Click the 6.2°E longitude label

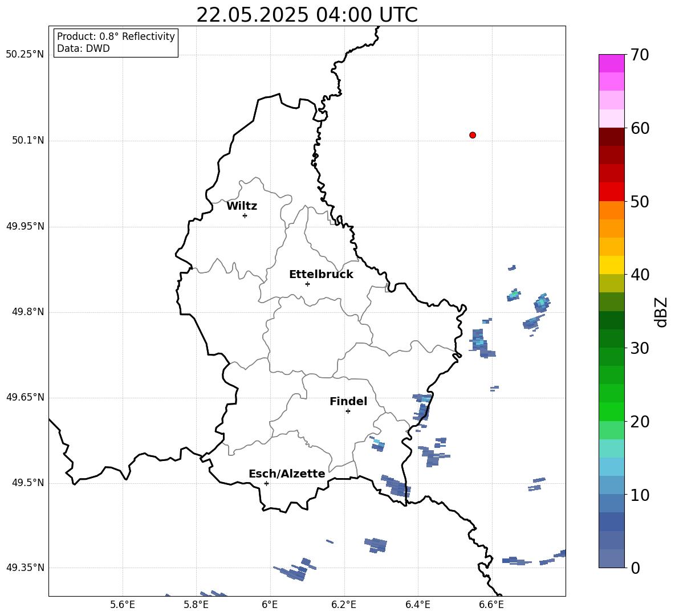(x=344, y=605)
